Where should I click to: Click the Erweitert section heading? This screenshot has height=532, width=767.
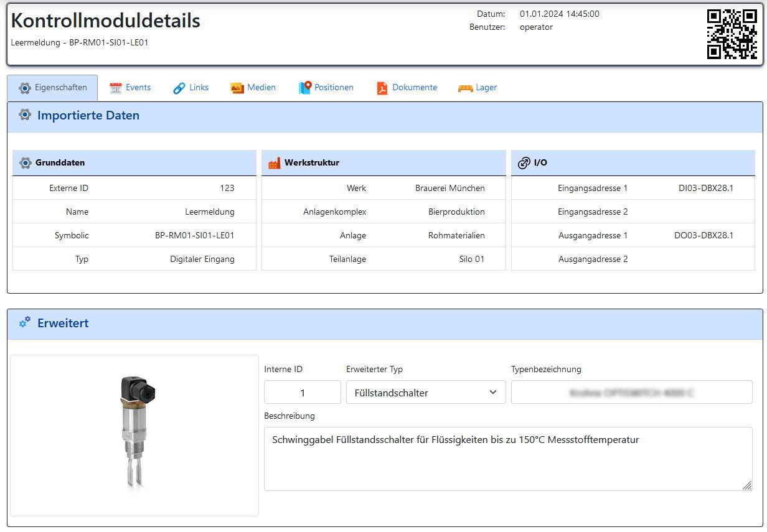63,323
